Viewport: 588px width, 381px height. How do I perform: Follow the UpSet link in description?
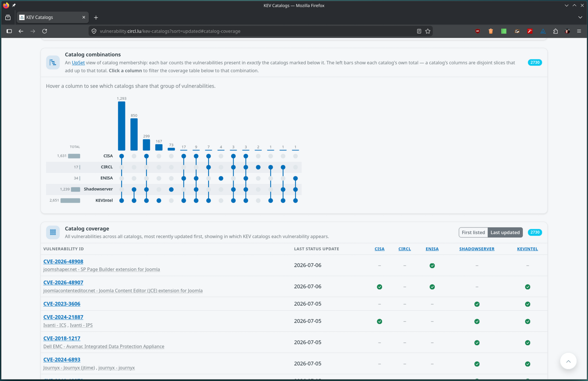click(x=78, y=63)
